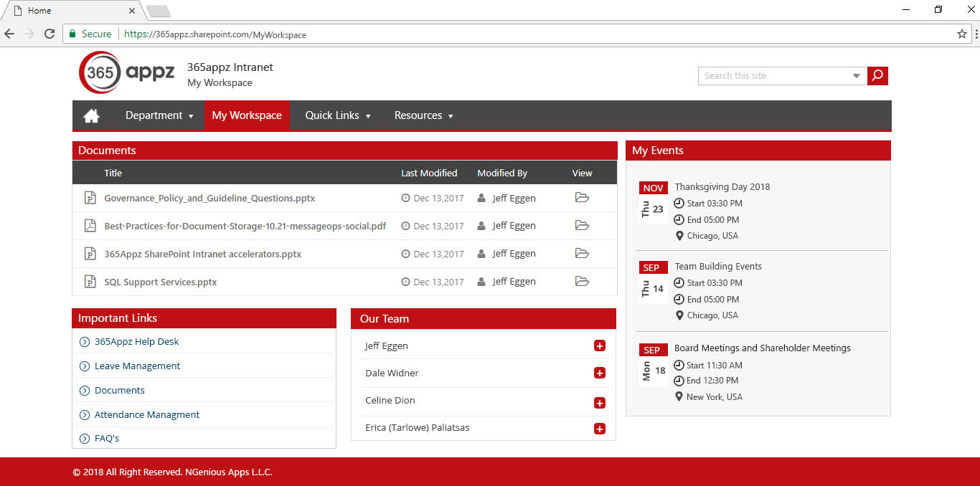980x486 pixels.
Task: Click Erica (Tarlowe) Paliatsas name
Action: pos(418,428)
